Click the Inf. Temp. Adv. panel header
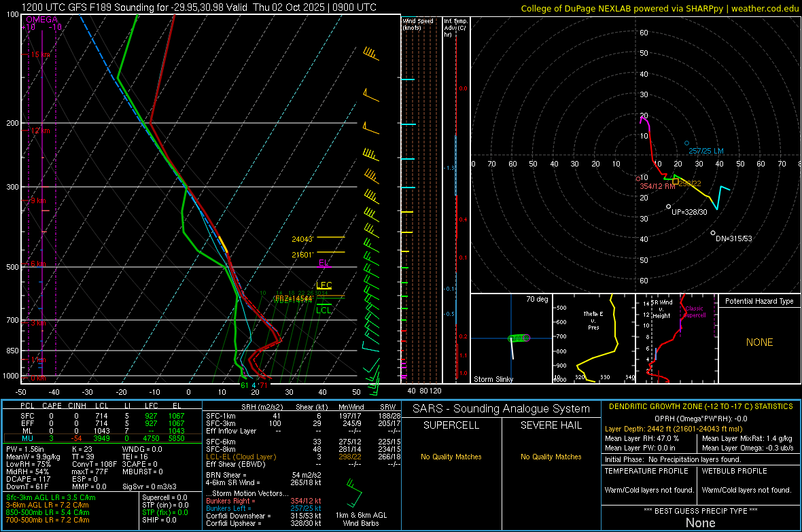 click(x=455, y=28)
